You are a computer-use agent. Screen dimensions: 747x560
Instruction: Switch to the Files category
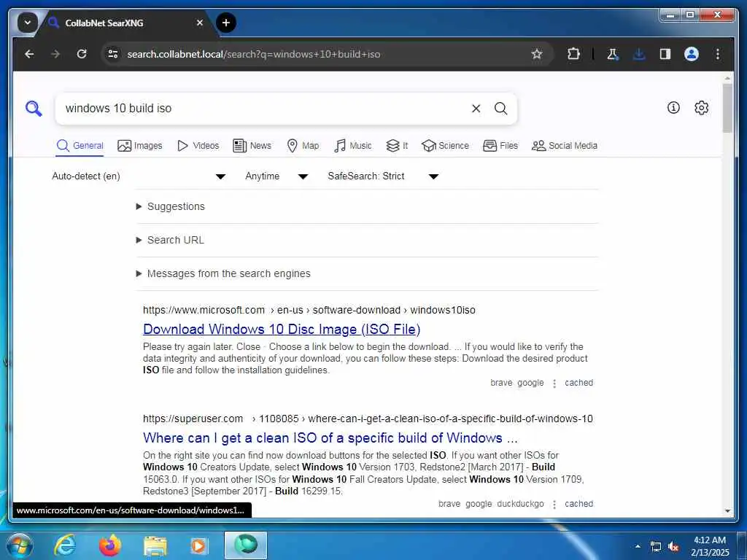(500, 146)
